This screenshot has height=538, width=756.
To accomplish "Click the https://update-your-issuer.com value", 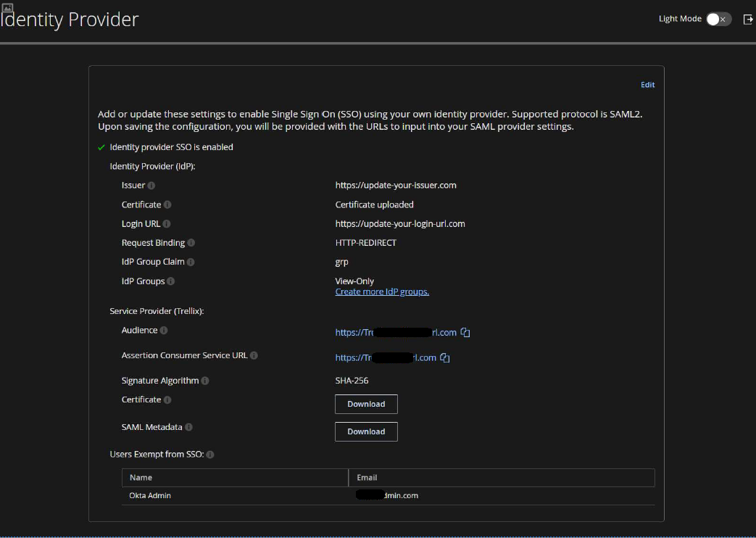I will (396, 186).
